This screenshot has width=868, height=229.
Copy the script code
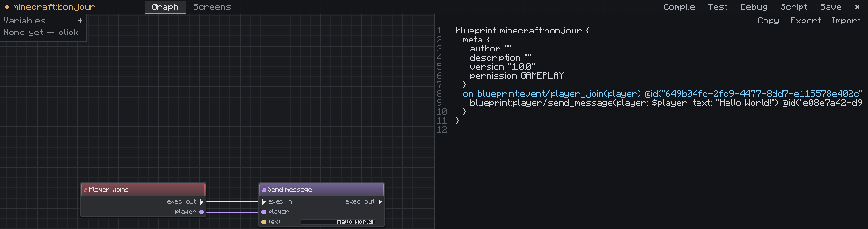click(x=768, y=20)
